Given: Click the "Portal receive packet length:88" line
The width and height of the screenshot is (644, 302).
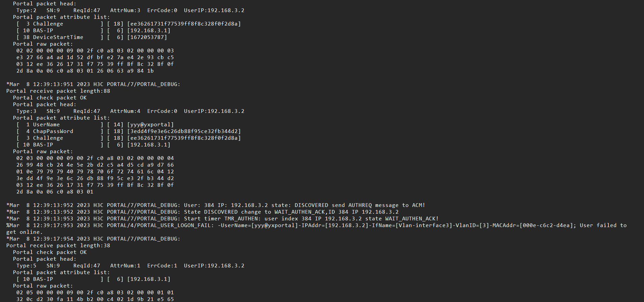Looking at the screenshot, I should click(58, 91).
